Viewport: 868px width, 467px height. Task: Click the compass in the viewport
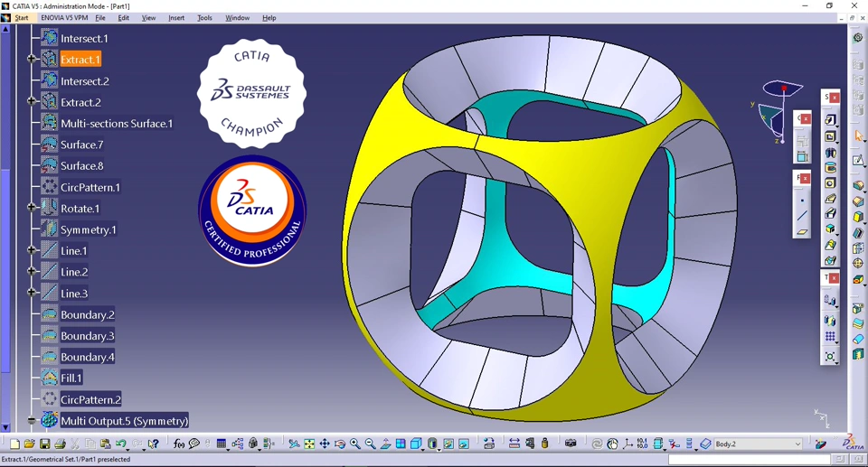(779, 111)
